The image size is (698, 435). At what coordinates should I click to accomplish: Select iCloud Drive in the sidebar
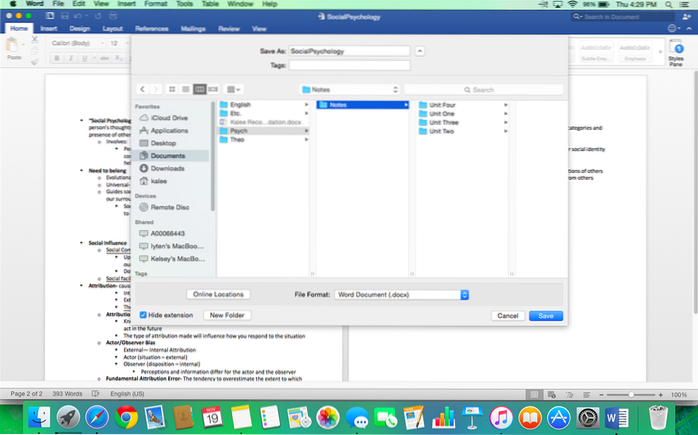[x=169, y=117]
